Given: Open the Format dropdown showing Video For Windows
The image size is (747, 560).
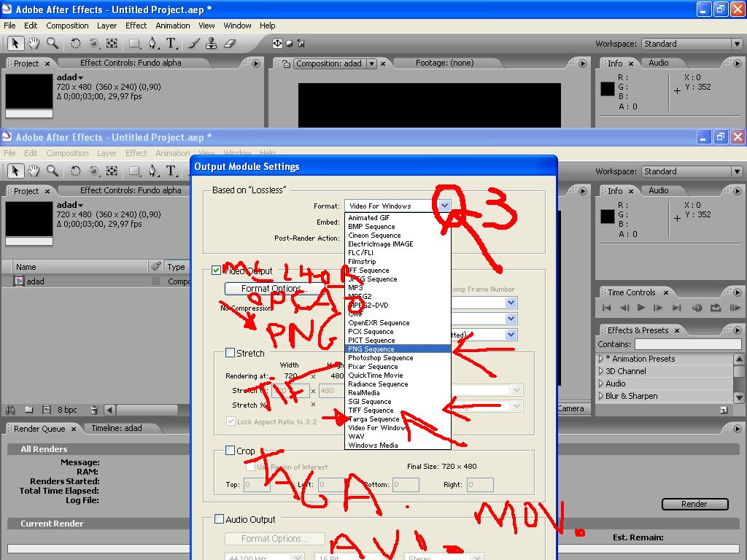Looking at the screenshot, I should [x=398, y=206].
